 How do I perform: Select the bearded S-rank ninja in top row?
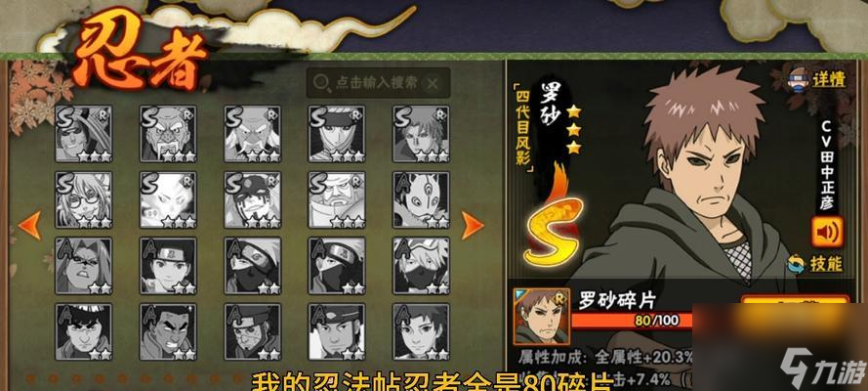168,134
